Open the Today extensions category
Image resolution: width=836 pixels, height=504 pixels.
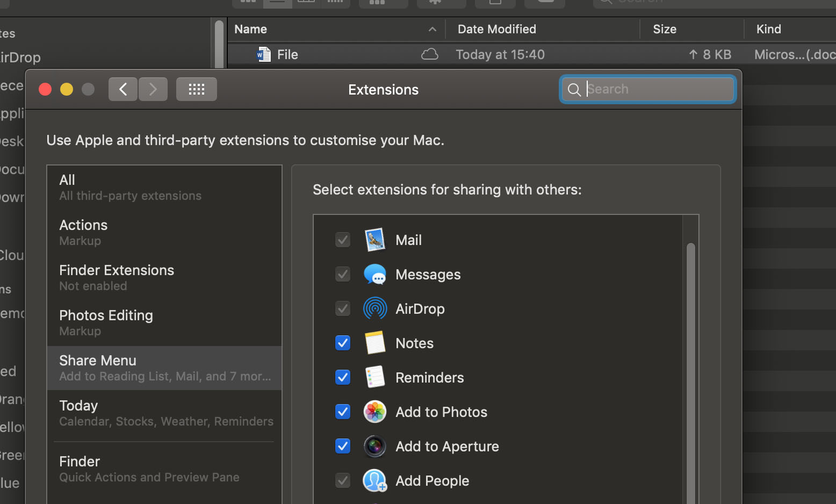click(164, 413)
